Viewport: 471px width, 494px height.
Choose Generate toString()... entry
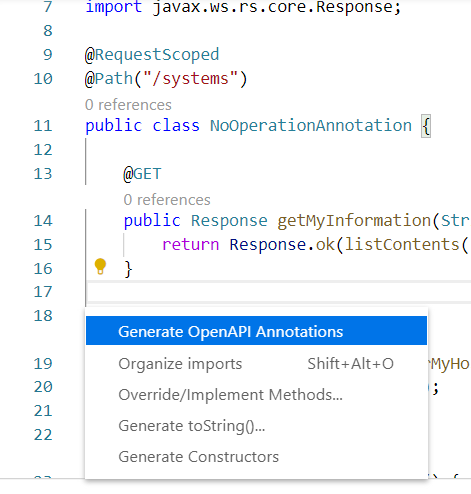(256, 425)
